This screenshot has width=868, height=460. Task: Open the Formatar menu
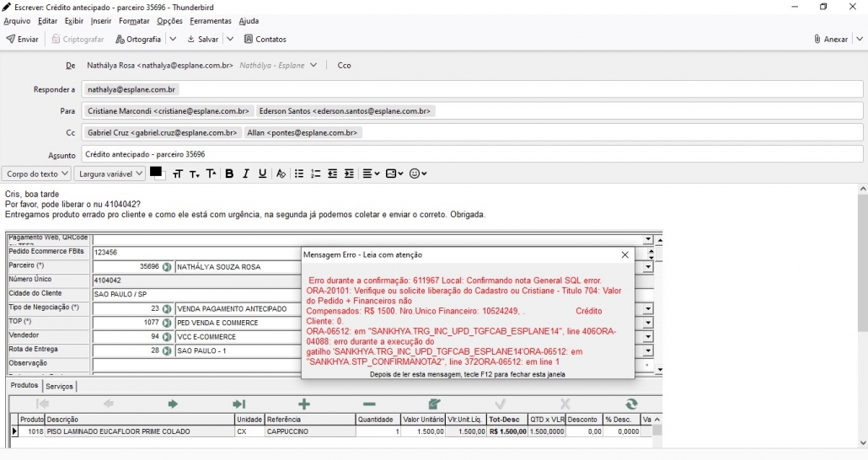click(x=134, y=21)
